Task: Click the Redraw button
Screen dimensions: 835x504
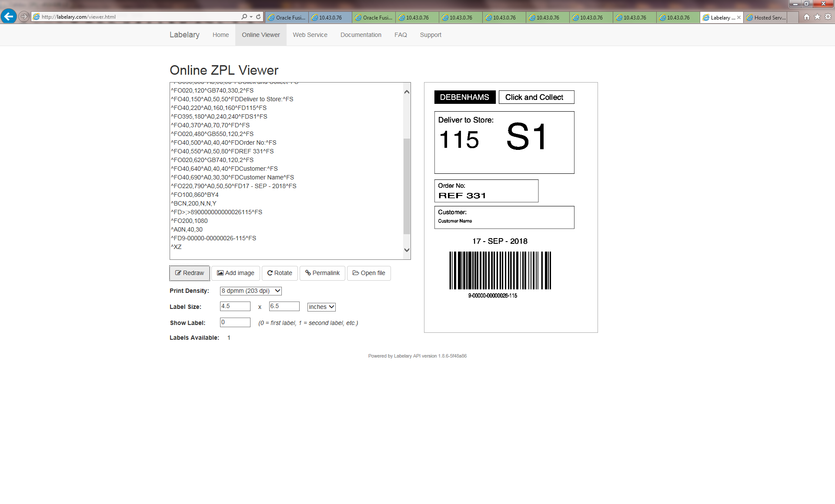Action: pos(190,273)
